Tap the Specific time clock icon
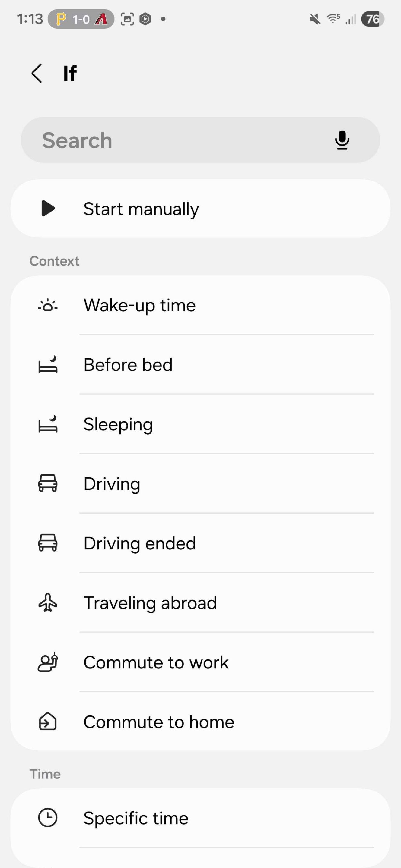 point(48,817)
